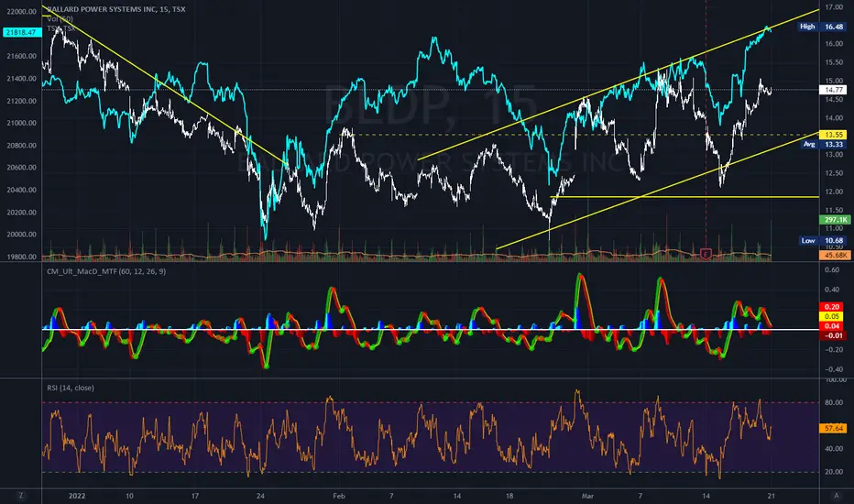Image resolution: width=854 pixels, height=504 pixels.
Task: Click the green 297.1K volume label
Action: click(835, 220)
